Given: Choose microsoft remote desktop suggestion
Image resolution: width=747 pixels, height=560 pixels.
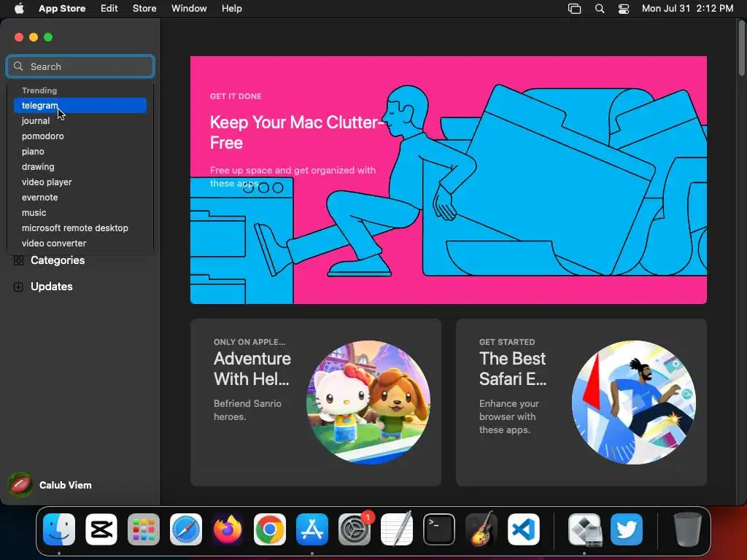Looking at the screenshot, I should click(80, 227).
